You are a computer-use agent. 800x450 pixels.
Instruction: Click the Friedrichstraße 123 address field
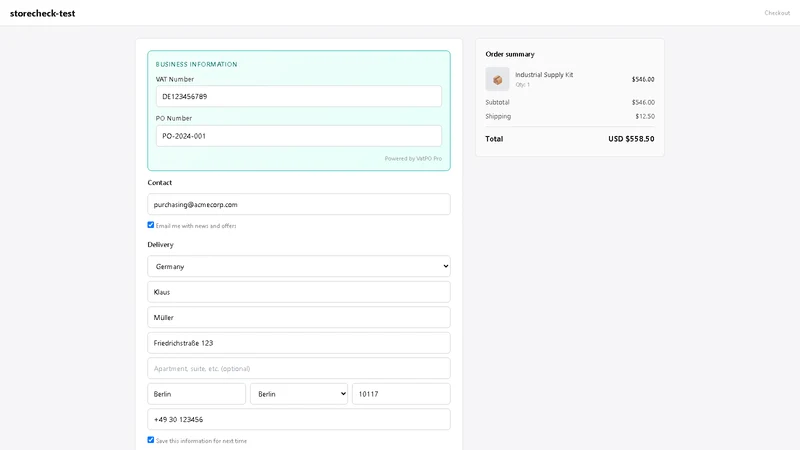(x=299, y=343)
